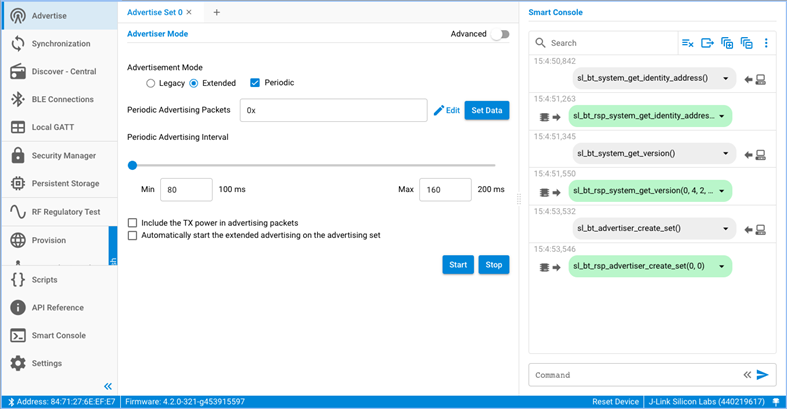This screenshot has width=787, height=409.
Task: Click the Set Data button
Action: (486, 110)
